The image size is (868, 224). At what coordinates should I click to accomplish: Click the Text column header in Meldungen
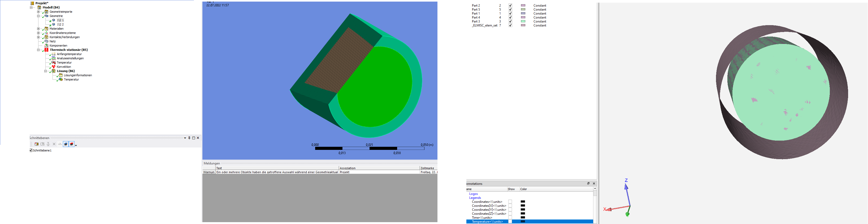click(x=277, y=168)
